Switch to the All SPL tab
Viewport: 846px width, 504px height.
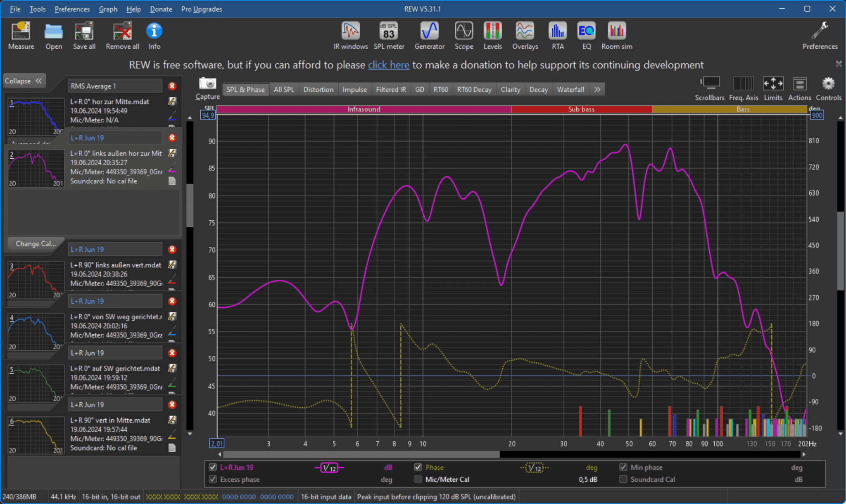284,89
